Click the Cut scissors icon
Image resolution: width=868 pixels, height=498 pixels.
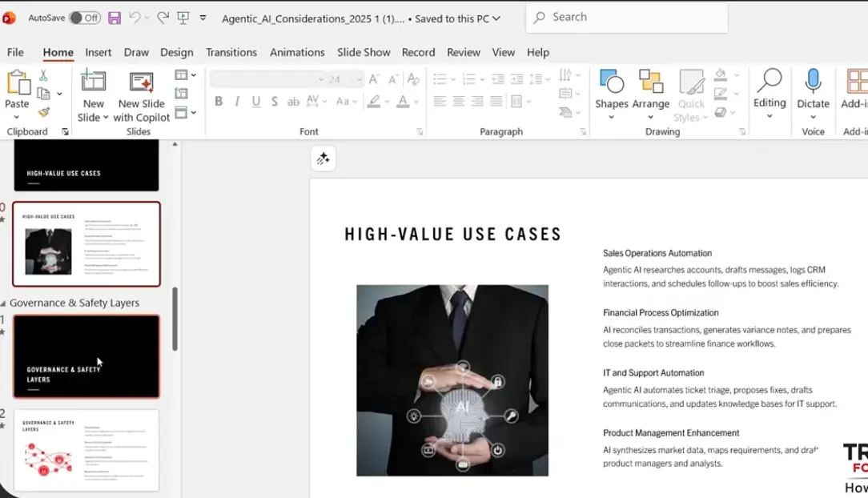(43, 75)
